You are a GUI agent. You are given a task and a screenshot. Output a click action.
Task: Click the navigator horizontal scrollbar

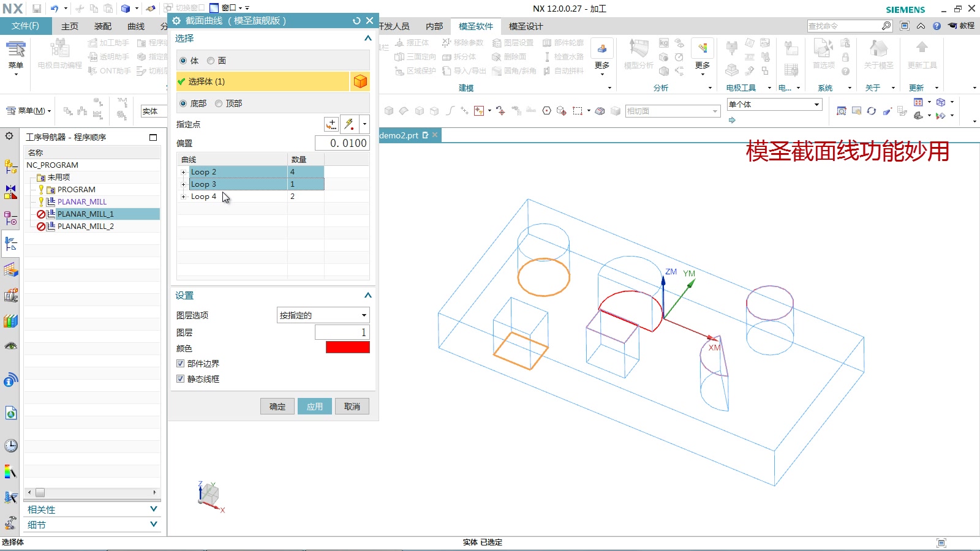click(x=92, y=492)
